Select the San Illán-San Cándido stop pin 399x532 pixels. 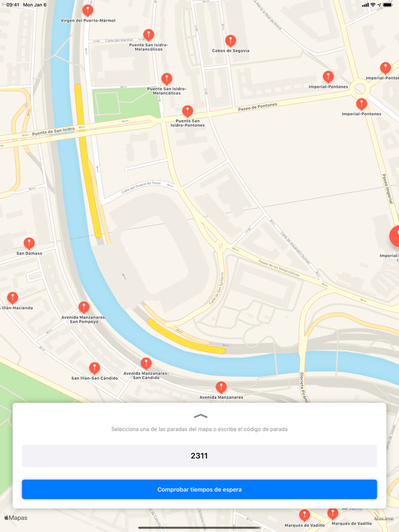point(95,368)
